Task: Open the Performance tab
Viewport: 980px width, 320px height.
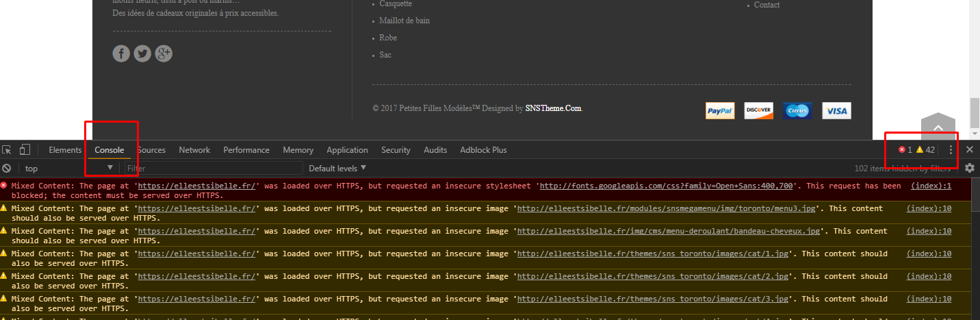Action: [x=246, y=150]
